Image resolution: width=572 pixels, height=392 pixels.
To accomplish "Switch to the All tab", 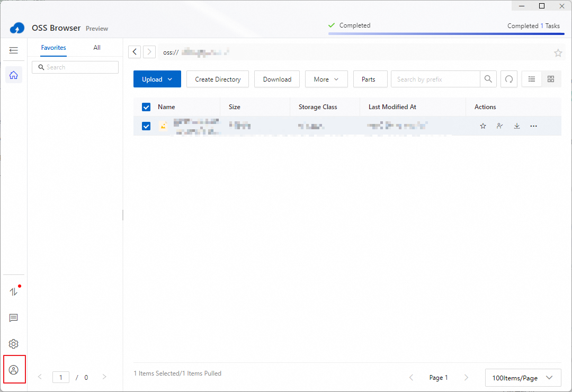I will coord(97,48).
